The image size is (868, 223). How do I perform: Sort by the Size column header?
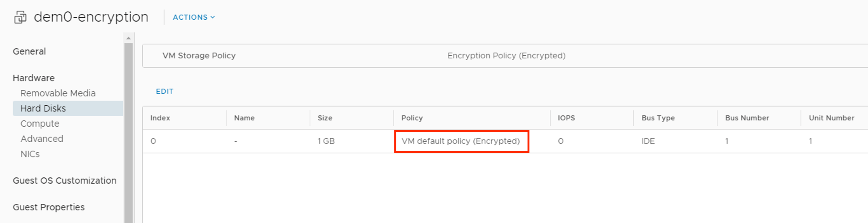(325, 118)
